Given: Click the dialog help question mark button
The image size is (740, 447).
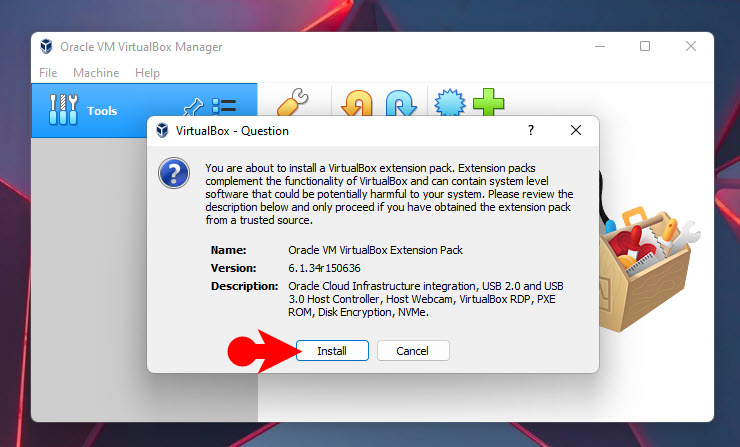Looking at the screenshot, I should (x=531, y=130).
